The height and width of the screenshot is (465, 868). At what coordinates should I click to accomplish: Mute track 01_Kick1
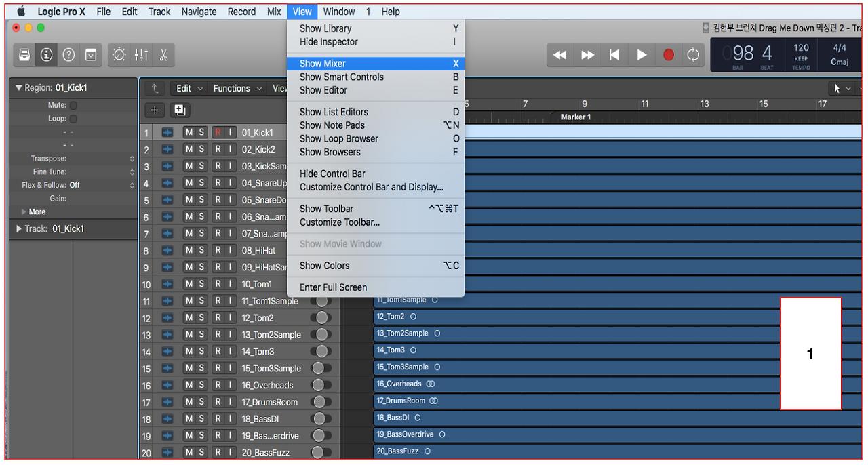(x=189, y=132)
